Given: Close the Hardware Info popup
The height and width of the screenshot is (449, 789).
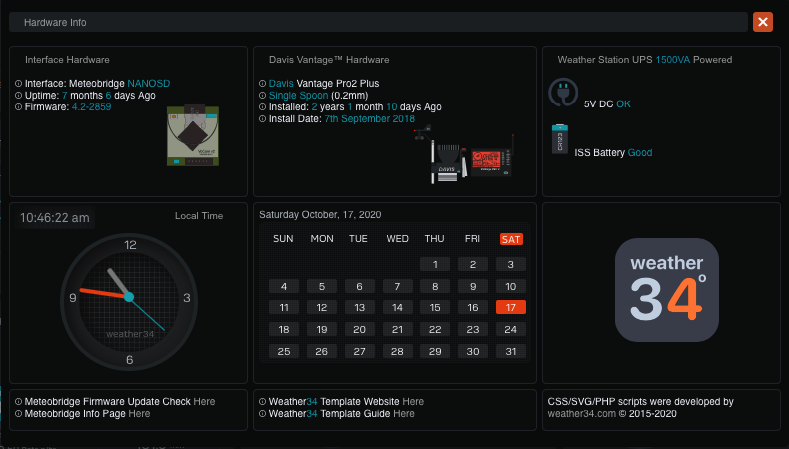Looking at the screenshot, I should point(762,22).
